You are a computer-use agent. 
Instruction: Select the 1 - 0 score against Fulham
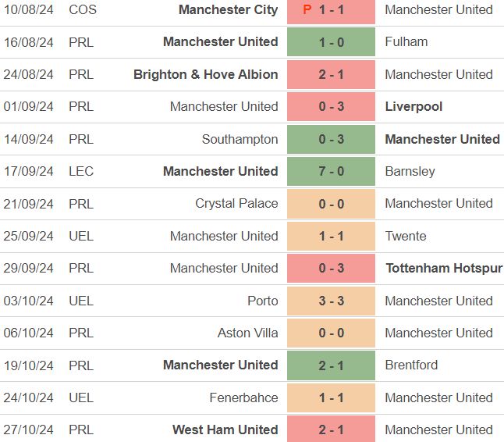[x=331, y=42]
